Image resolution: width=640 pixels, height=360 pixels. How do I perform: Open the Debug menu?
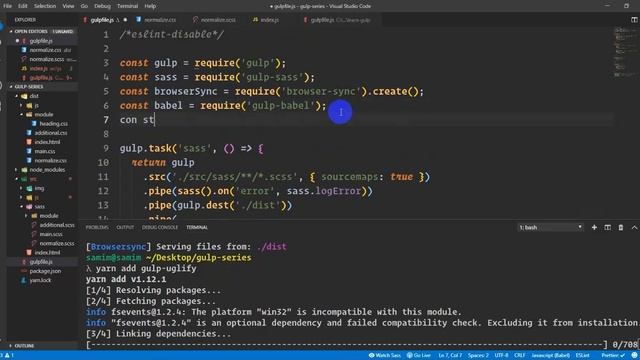102,6
